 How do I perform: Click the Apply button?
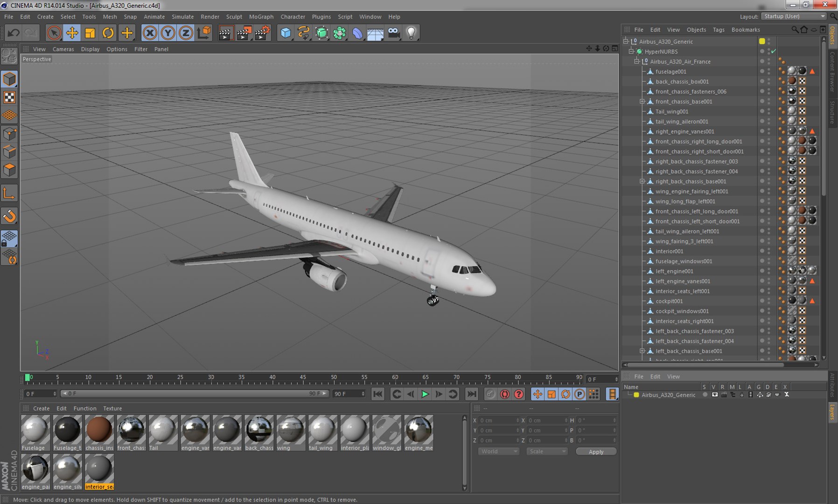[x=596, y=452]
